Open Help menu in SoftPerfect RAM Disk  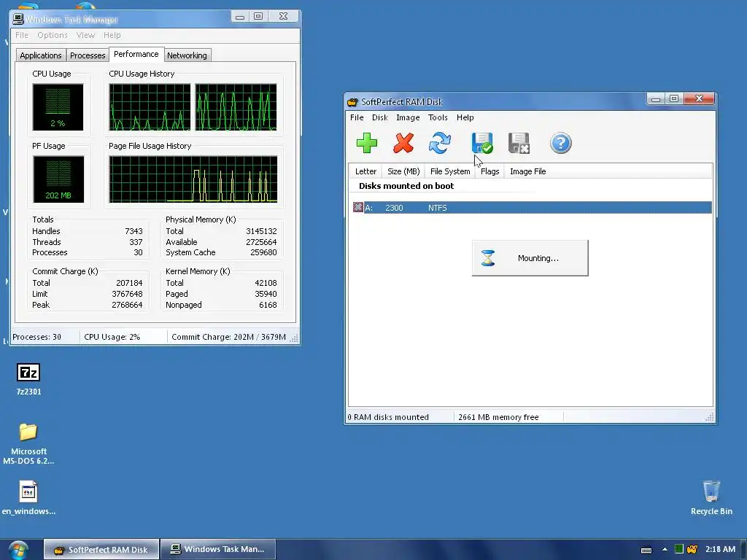(x=465, y=117)
